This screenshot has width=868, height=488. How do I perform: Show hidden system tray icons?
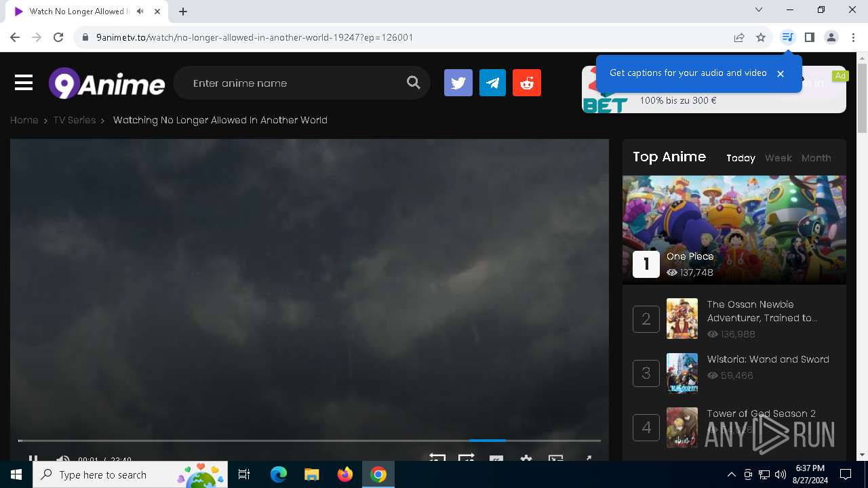[731, 474]
